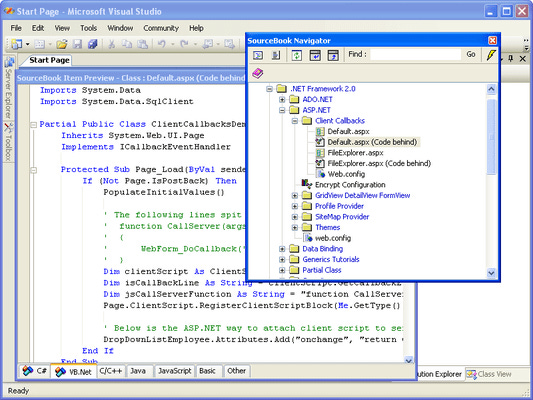Select FileExplorer.aspx (Code behind) in tree
This screenshot has height=400, width=533.
pyautogui.click(x=379, y=163)
